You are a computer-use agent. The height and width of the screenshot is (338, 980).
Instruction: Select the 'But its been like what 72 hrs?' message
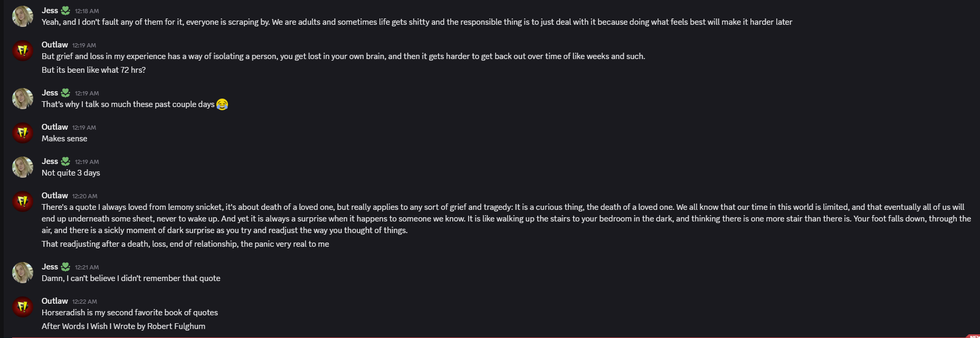tap(94, 70)
